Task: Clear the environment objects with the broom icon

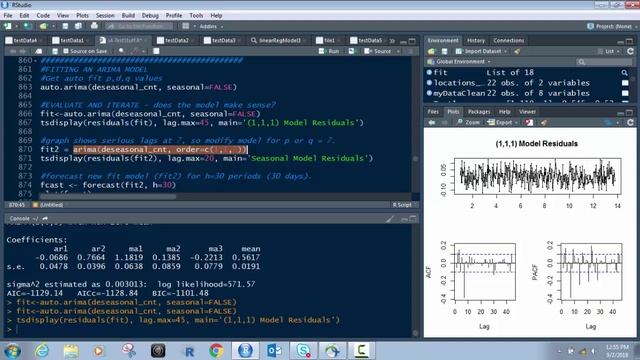Action: click(x=518, y=51)
